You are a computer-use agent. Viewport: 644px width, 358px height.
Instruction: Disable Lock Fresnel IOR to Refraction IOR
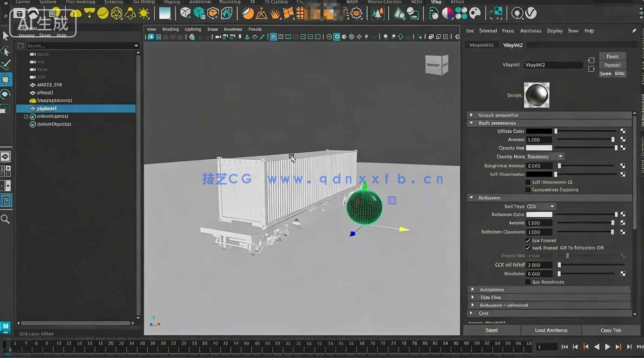pos(528,247)
